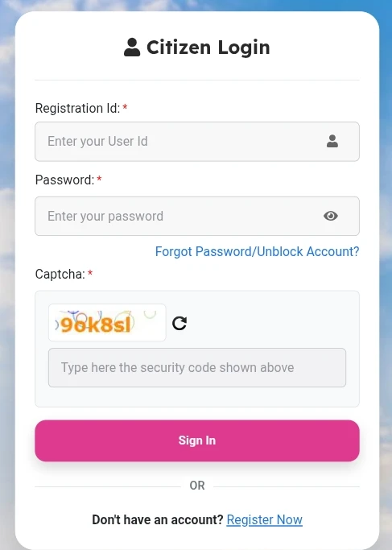Refresh the captcha using the reload icon

click(x=179, y=323)
